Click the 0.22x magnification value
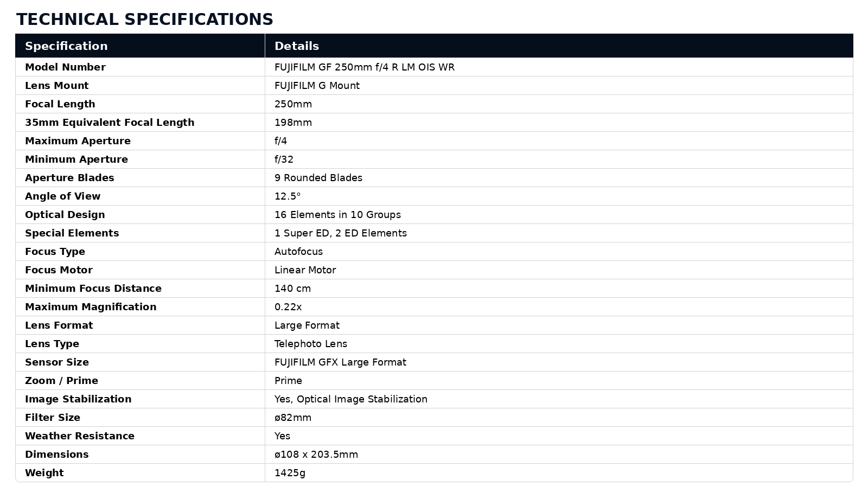Viewport: 868px width, 499px height. pyautogui.click(x=288, y=307)
